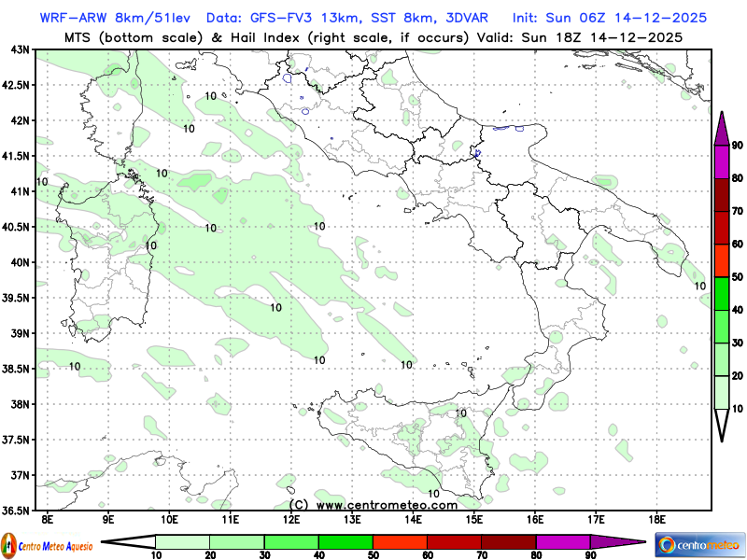Screen dimensions: 747x560
Task: Click the 43N latitude axis label
Action: click(18, 49)
